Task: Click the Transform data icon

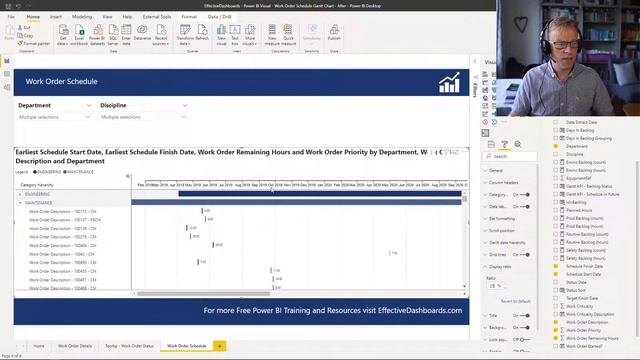Action: tap(185, 30)
